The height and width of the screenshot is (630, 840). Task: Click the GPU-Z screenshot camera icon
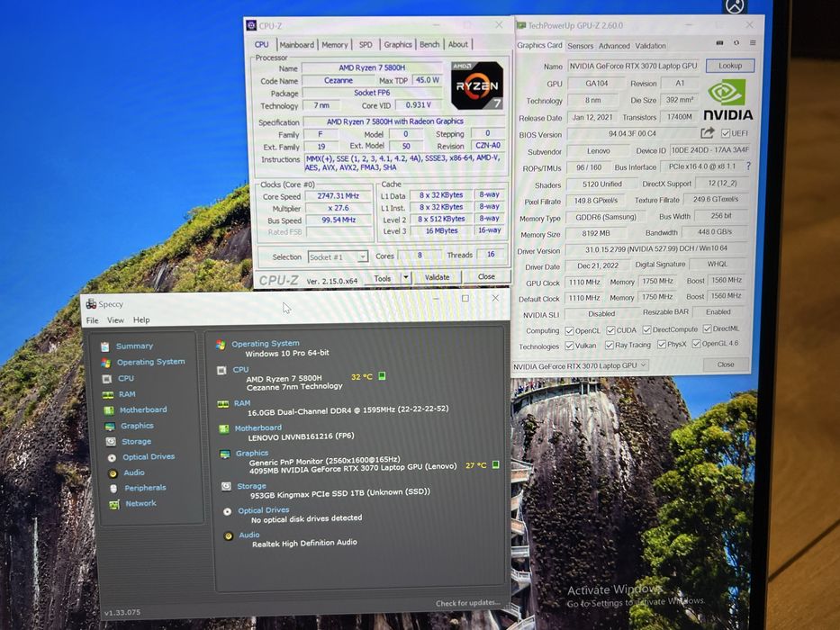click(719, 43)
